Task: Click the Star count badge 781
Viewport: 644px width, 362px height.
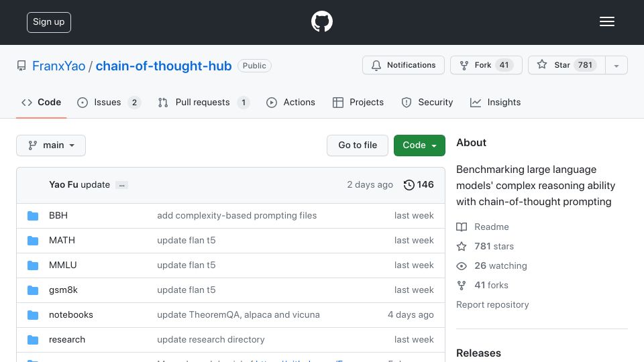Action: [585, 65]
